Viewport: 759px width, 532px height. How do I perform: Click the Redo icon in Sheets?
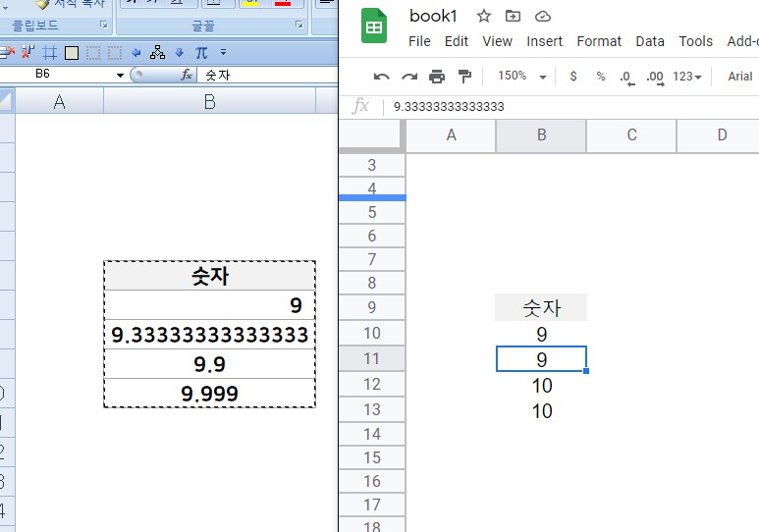(x=409, y=77)
